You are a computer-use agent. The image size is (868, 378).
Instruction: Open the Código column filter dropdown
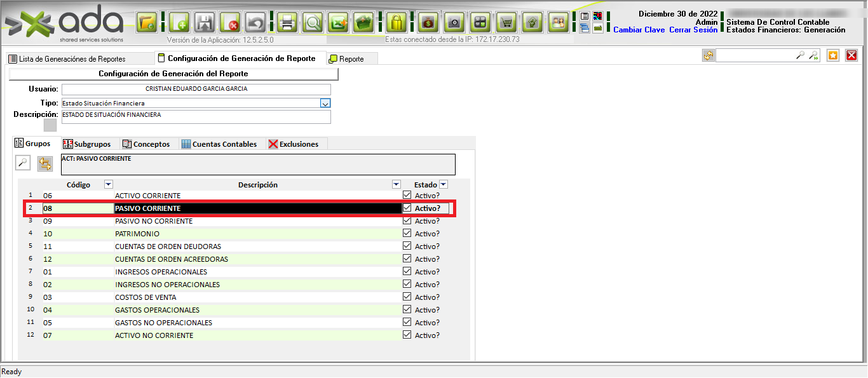pyautogui.click(x=108, y=185)
